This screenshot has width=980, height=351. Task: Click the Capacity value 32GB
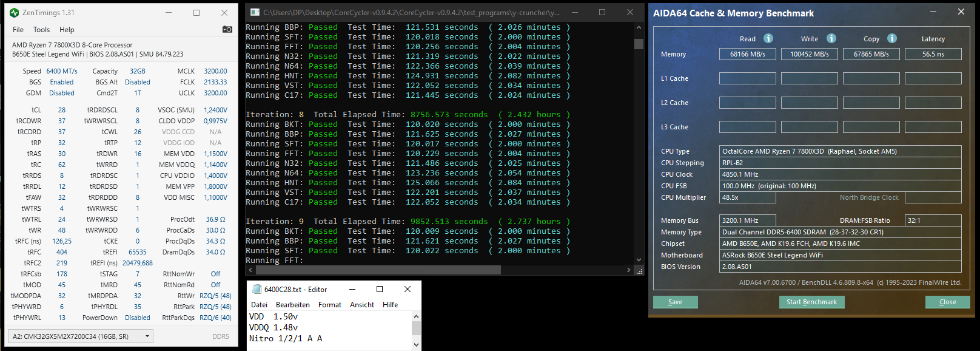pyautogui.click(x=138, y=71)
